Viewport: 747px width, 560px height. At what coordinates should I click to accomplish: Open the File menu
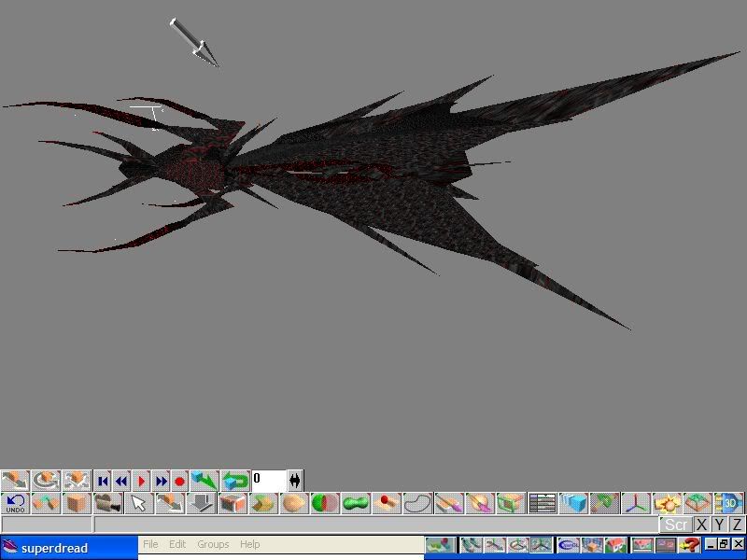click(150, 544)
